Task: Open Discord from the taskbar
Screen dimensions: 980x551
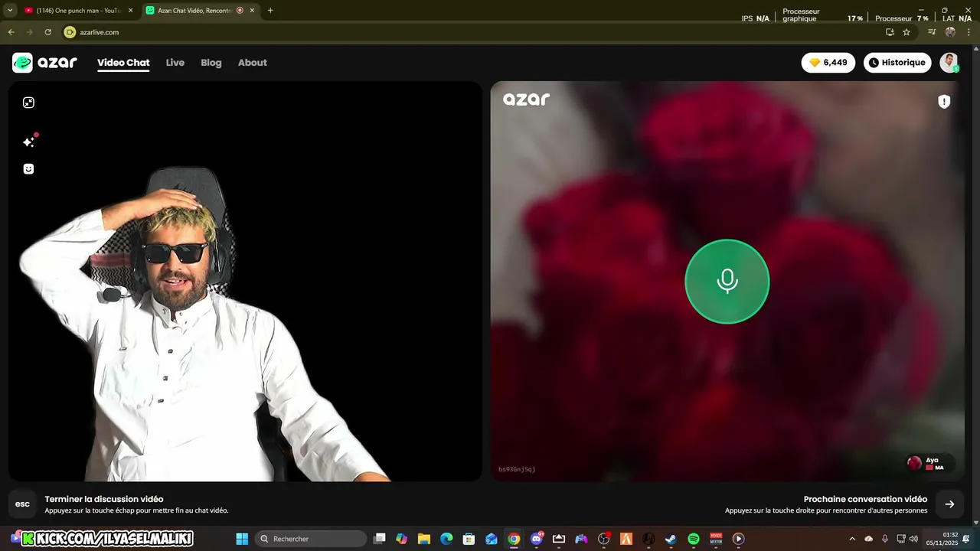Action: [x=536, y=539]
